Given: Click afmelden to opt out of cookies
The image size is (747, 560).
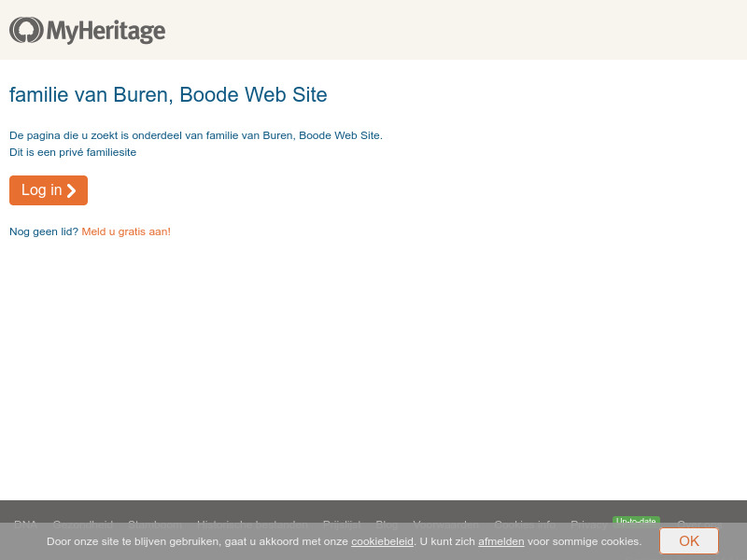Looking at the screenshot, I should (x=500, y=541).
